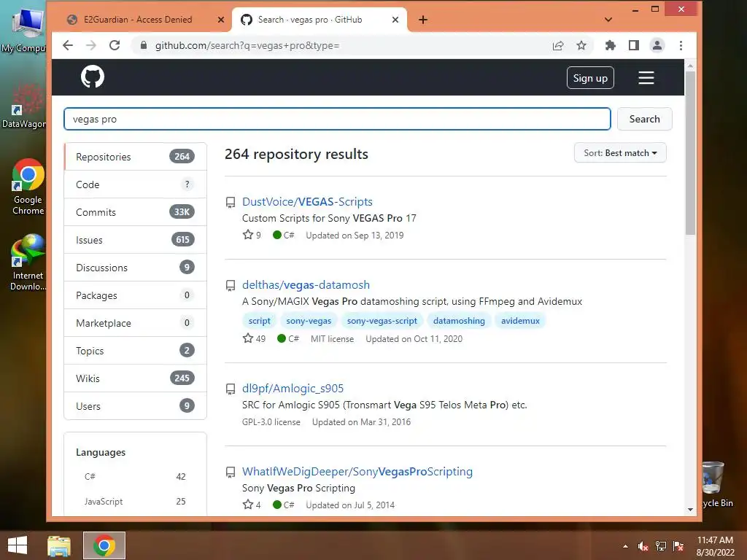The height and width of the screenshot is (560, 747).
Task: Open DustVoice/VEGAS-Scripts repository
Action: [x=307, y=202]
